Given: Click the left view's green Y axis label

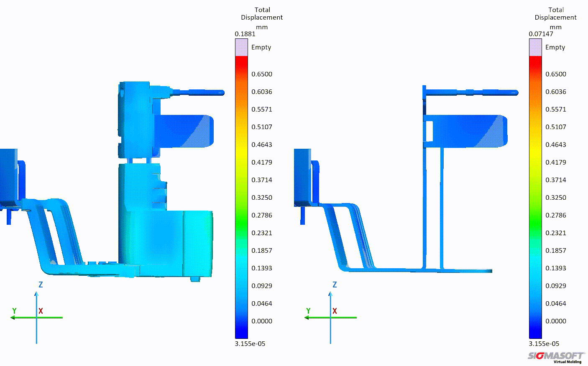Looking at the screenshot, I should pos(14,311).
